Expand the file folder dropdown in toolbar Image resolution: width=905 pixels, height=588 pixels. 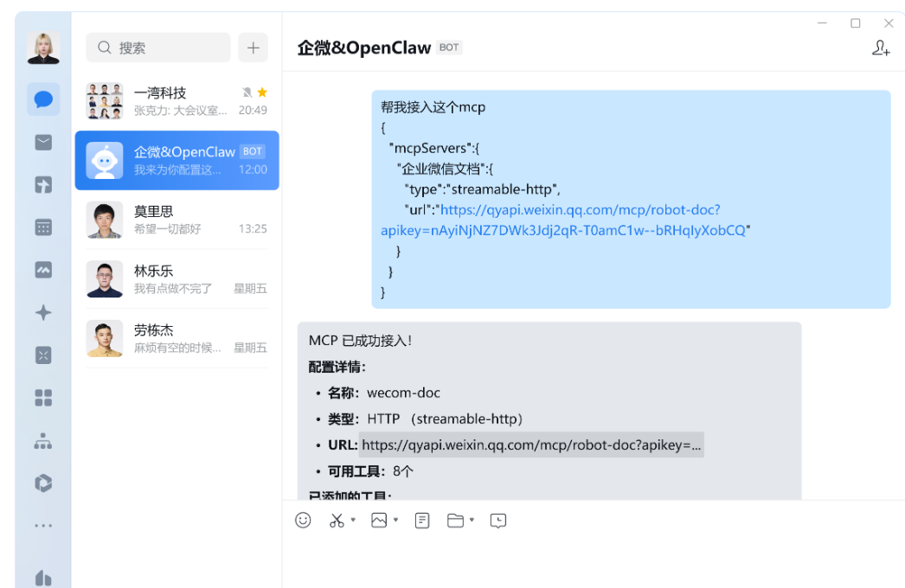(x=470, y=521)
